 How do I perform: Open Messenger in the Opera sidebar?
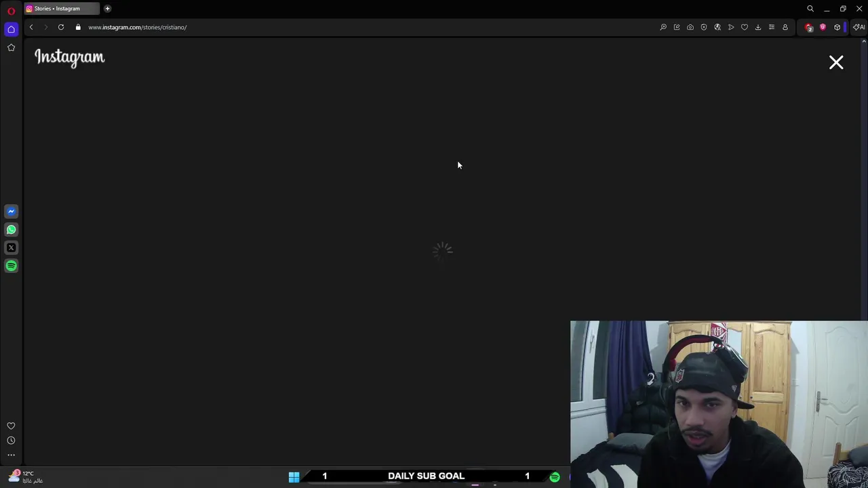(x=11, y=211)
